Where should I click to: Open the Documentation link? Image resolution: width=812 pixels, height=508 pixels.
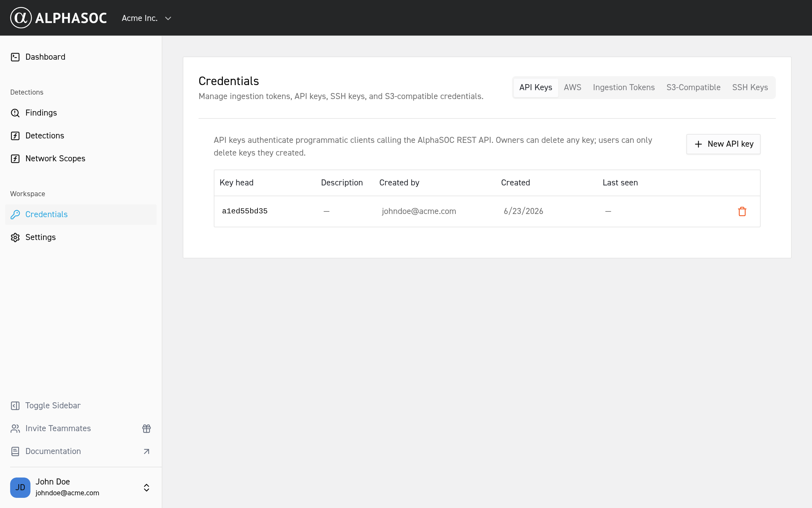53,451
